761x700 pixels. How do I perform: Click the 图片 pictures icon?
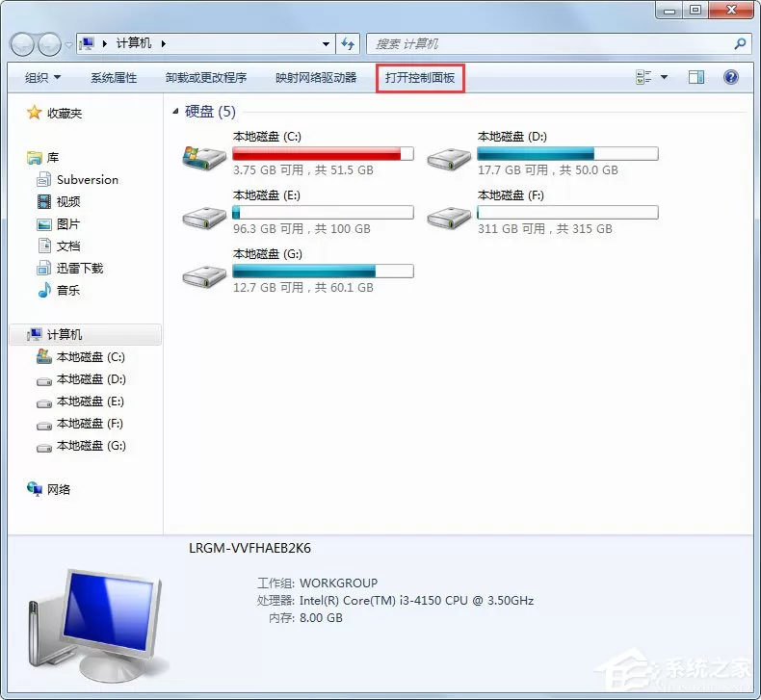(x=44, y=224)
